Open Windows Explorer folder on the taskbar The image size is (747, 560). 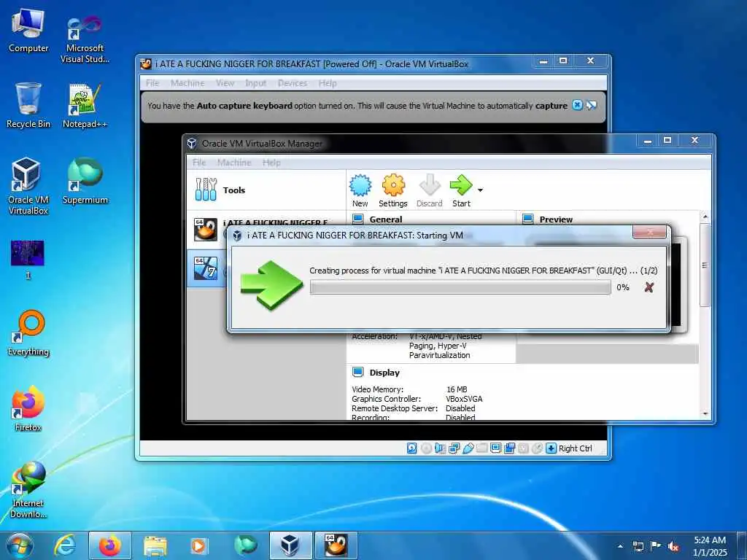(x=155, y=545)
